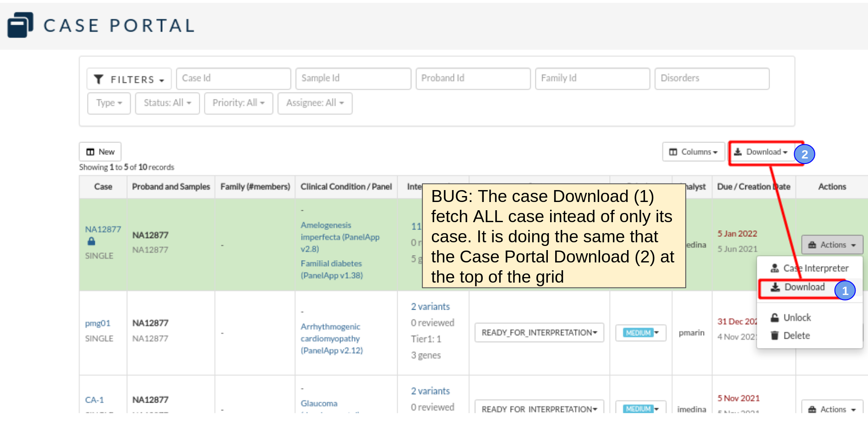Click the funnel icon on the Filters button
Screen dimensions: 868x431
pyautogui.click(x=98, y=79)
